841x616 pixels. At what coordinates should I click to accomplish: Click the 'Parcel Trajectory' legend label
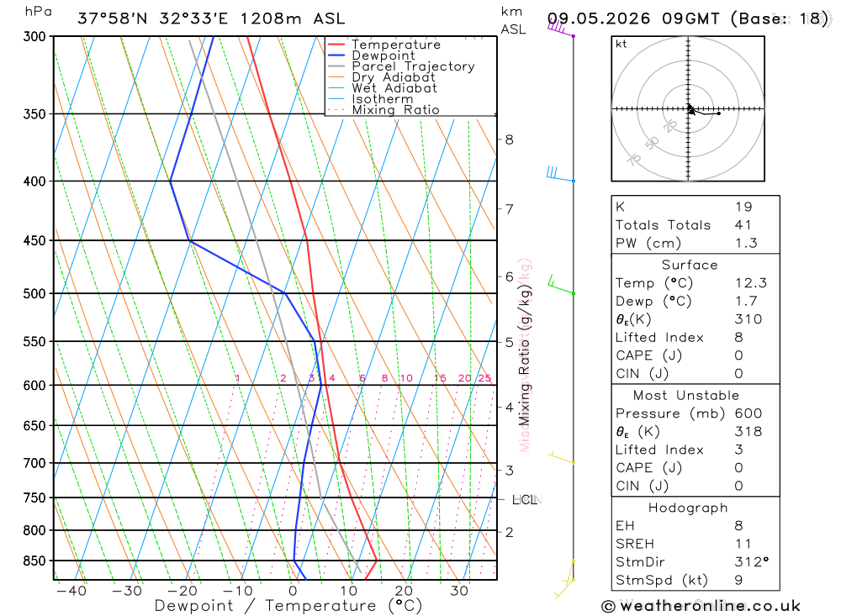pos(413,66)
